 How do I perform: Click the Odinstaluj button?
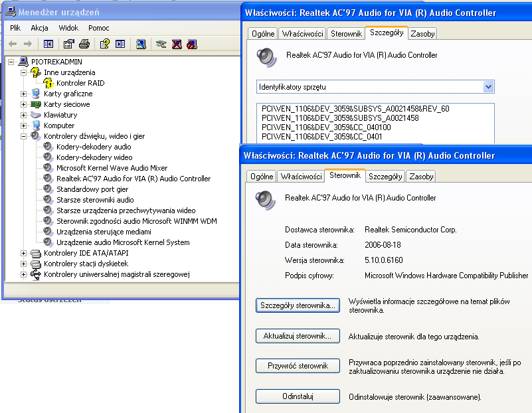tap(298, 396)
